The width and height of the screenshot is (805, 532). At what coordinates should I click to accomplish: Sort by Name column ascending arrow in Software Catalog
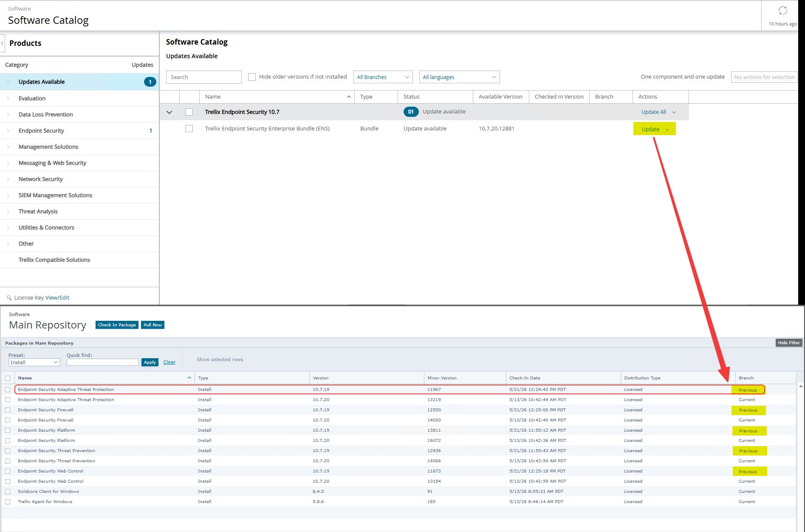point(349,97)
